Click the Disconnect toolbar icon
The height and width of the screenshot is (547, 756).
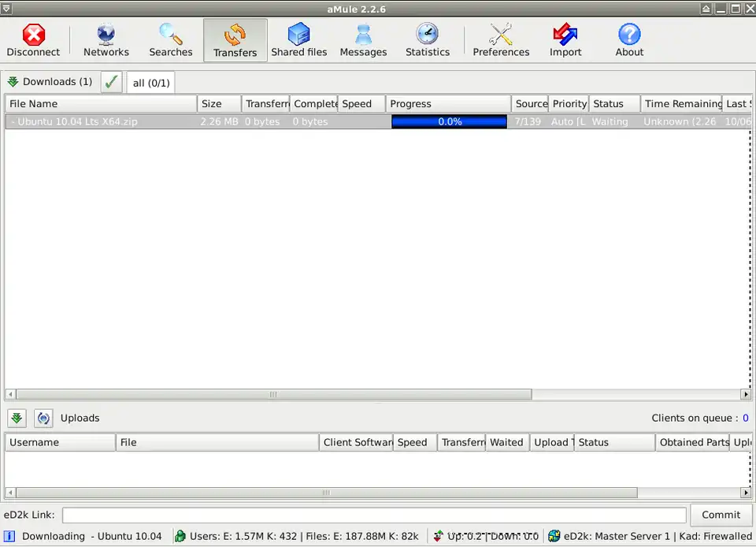(33, 40)
